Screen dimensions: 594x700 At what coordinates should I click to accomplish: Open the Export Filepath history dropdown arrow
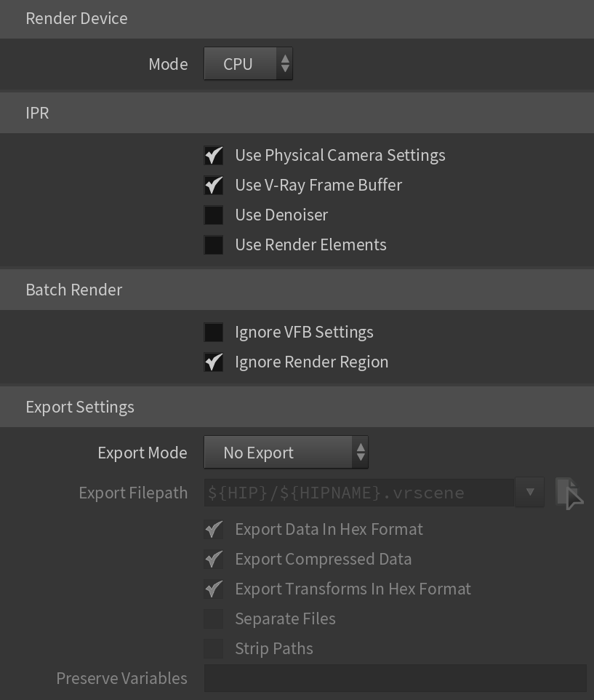pos(530,492)
